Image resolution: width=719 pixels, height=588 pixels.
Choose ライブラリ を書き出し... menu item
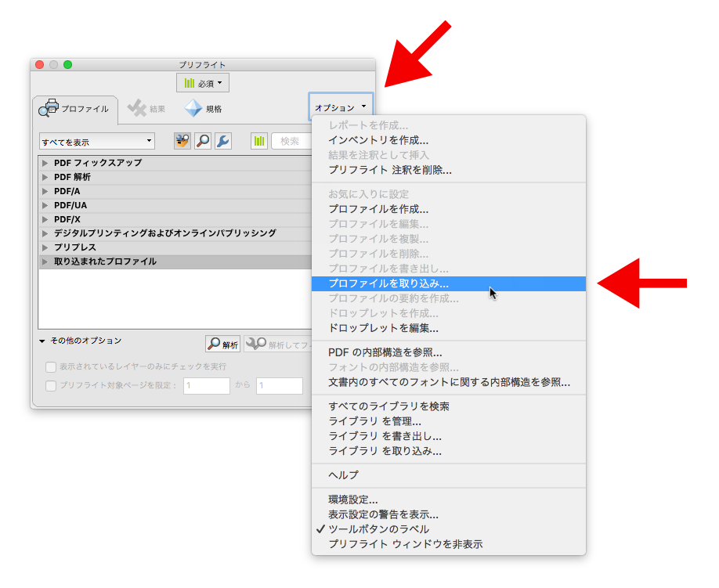(449, 436)
